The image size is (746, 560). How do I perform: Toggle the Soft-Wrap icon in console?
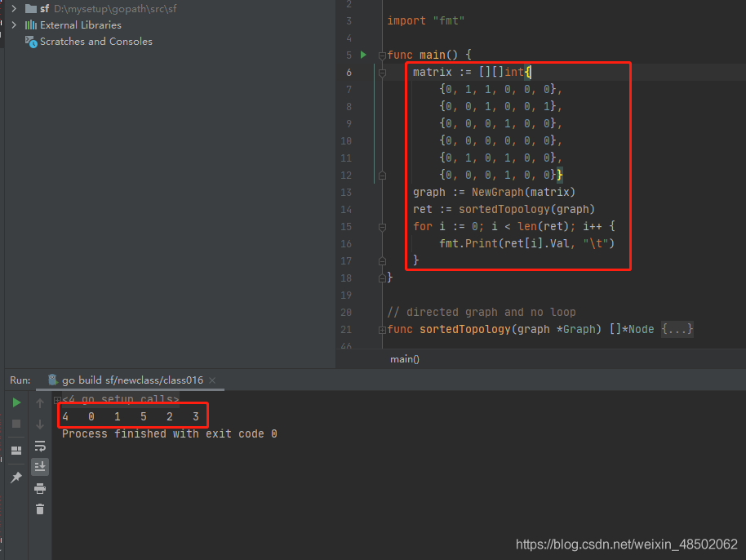pos(40,446)
